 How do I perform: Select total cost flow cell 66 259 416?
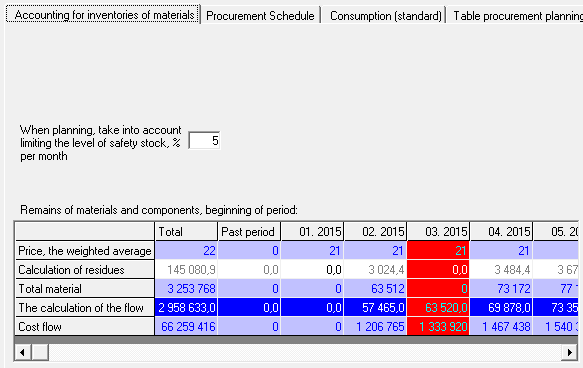(x=186, y=326)
